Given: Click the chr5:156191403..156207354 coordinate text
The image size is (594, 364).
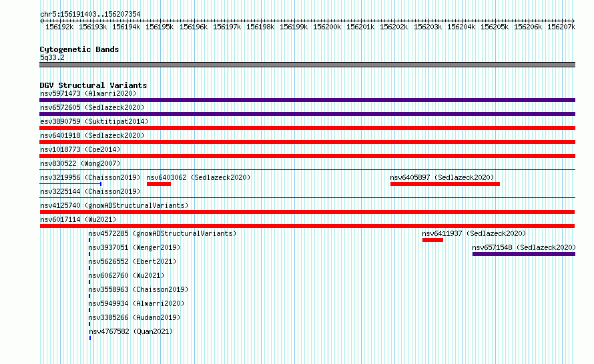Looking at the screenshot, I should pos(90,14).
